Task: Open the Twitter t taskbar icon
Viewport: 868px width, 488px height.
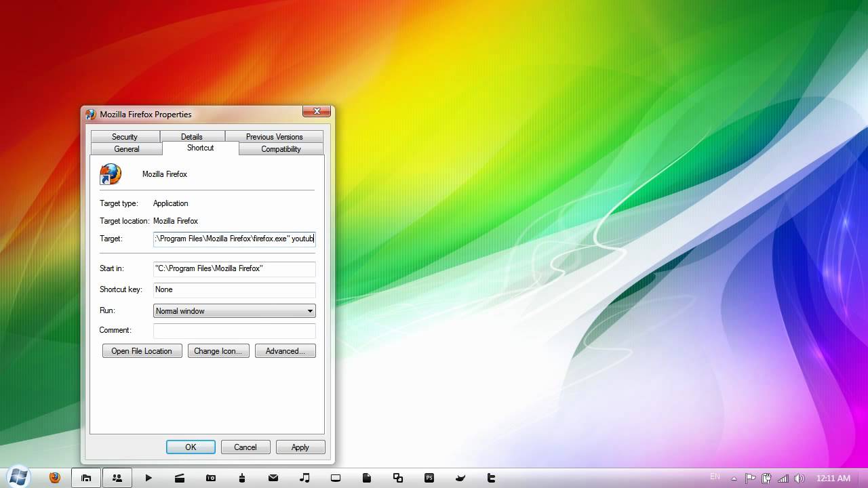Action: (492, 478)
